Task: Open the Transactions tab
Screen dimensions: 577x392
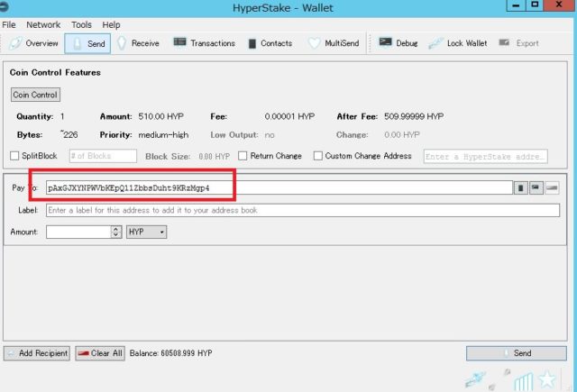Action: (205, 43)
